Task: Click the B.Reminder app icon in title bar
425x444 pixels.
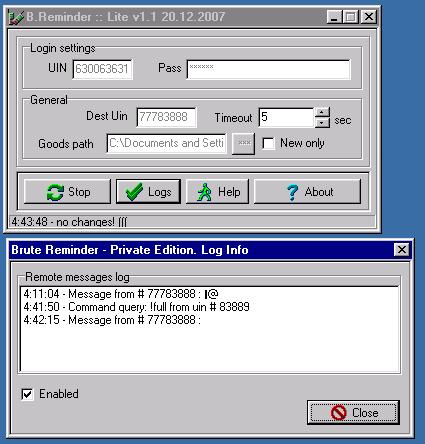Action: tap(16, 17)
